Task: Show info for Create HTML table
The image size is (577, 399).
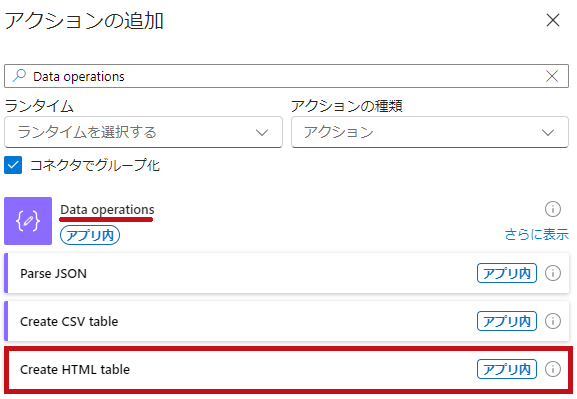Action: (x=553, y=369)
